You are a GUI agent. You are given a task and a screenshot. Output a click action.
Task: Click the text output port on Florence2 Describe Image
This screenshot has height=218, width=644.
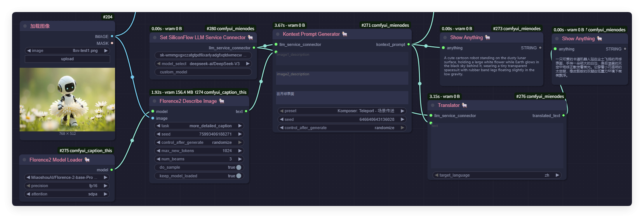click(246, 111)
